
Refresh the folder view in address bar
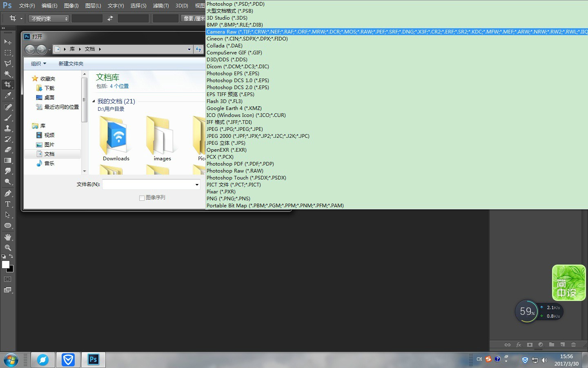[x=198, y=49]
